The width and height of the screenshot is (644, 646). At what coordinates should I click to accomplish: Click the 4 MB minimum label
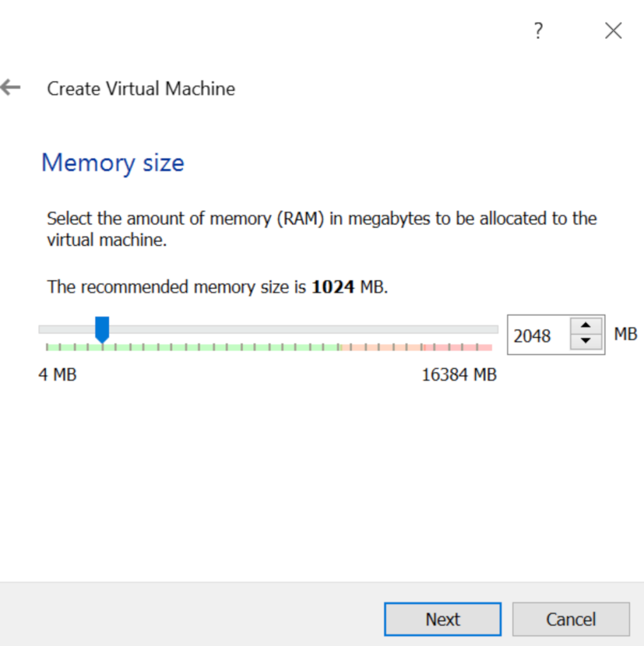(x=57, y=375)
